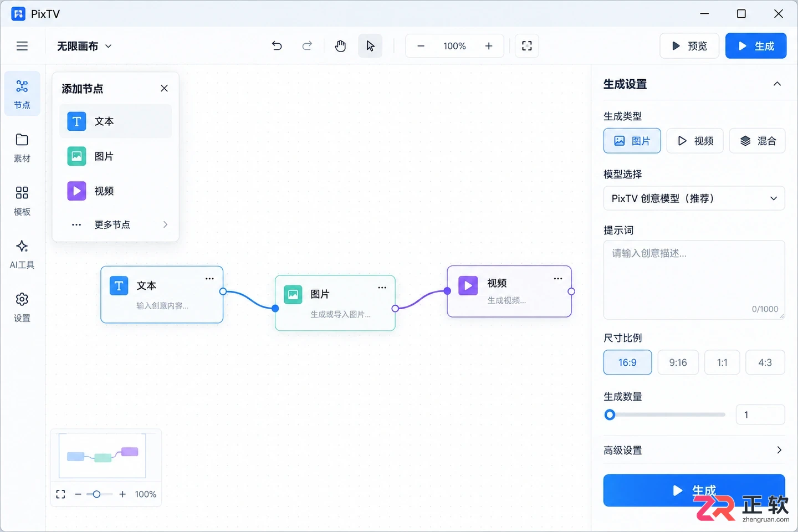Click the redo arrow icon
The height and width of the screenshot is (532, 798).
tap(307, 46)
